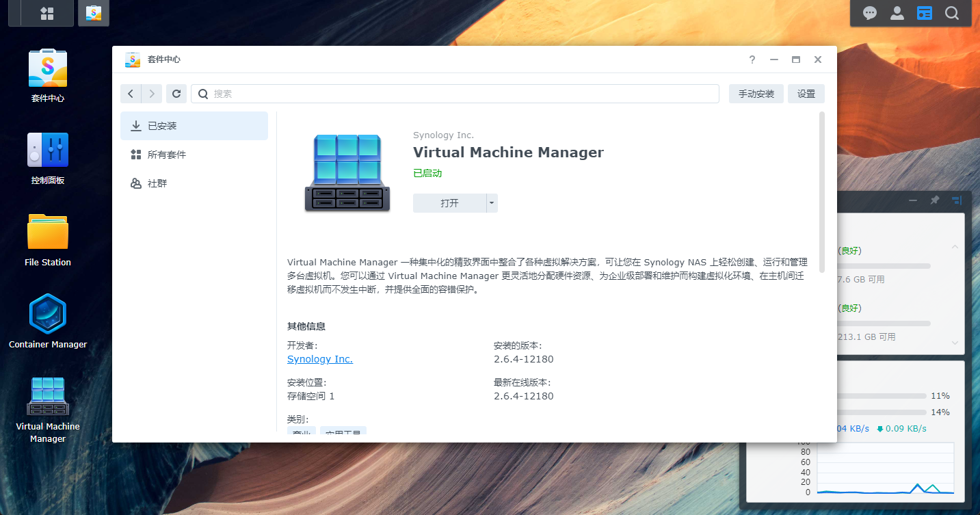Open notifications chat bubble icon
The image size is (980, 515).
tap(870, 13)
